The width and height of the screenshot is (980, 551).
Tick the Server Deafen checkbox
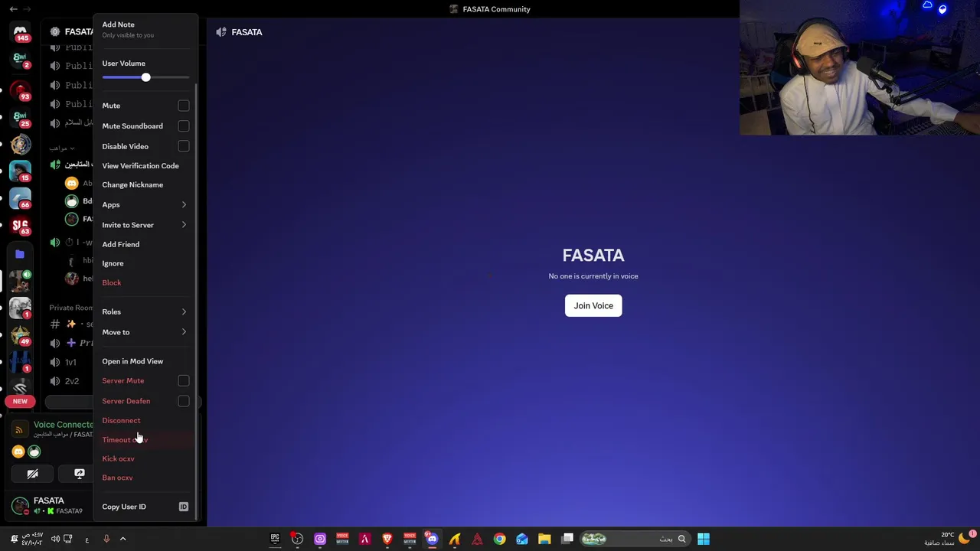coord(184,400)
